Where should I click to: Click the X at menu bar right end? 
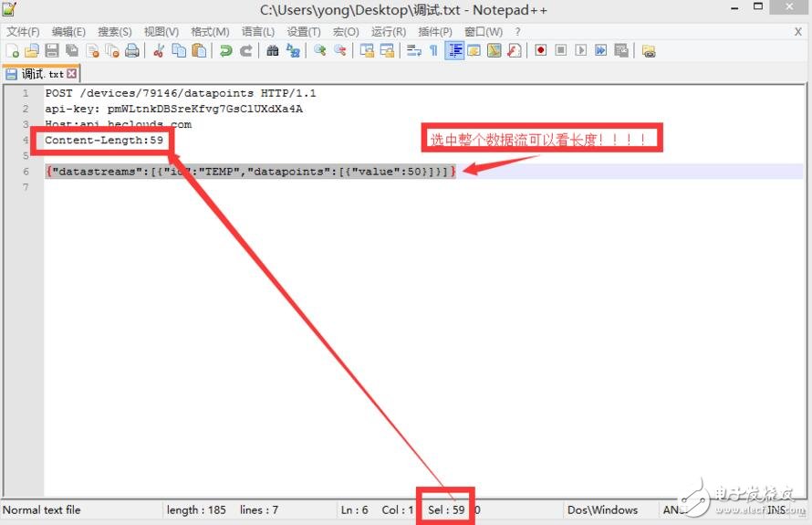coord(798,32)
